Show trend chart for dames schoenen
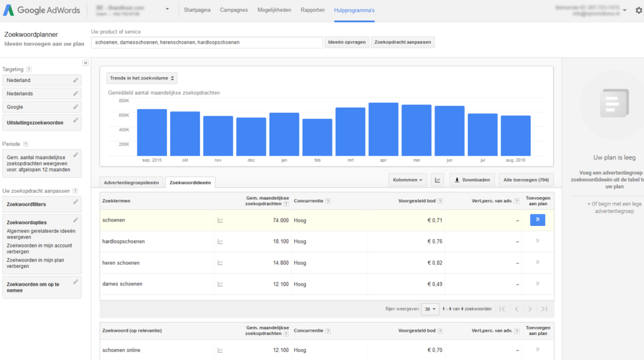Viewport: 644px width, 360px height. tap(220, 284)
